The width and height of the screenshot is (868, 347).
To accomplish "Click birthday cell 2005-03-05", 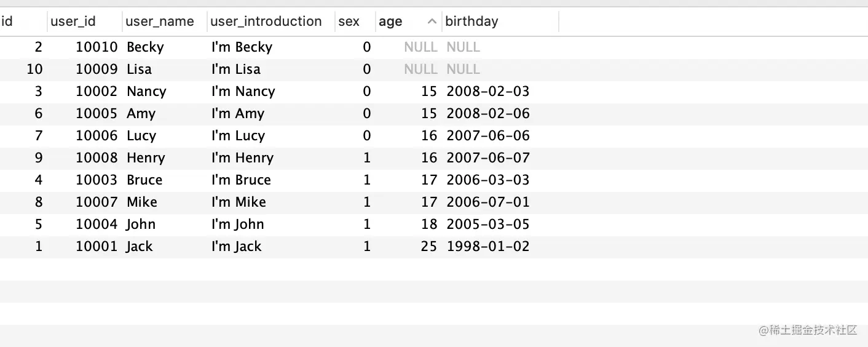I will [488, 225].
